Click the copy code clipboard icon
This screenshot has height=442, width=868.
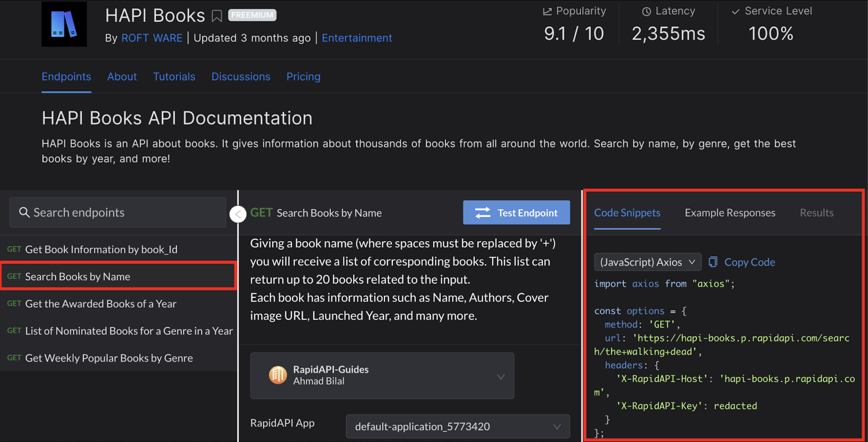[x=713, y=262]
